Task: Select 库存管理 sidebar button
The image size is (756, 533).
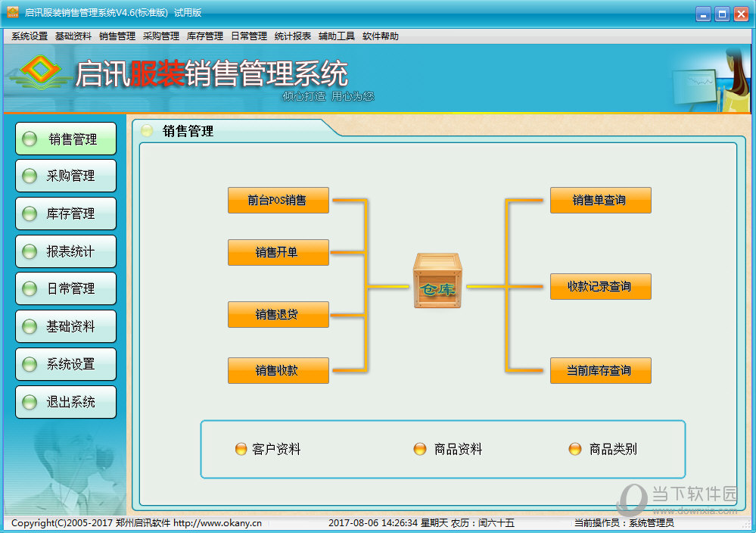Action: click(x=66, y=214)
